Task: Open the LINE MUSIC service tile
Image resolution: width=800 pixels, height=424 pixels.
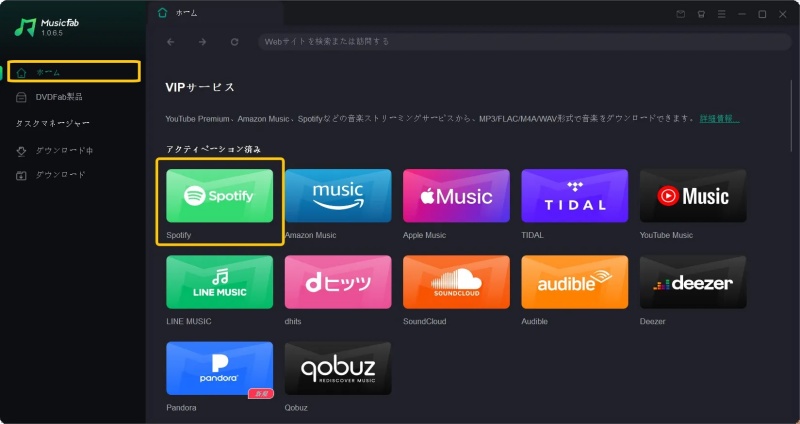Action: [x=219, y=282]
